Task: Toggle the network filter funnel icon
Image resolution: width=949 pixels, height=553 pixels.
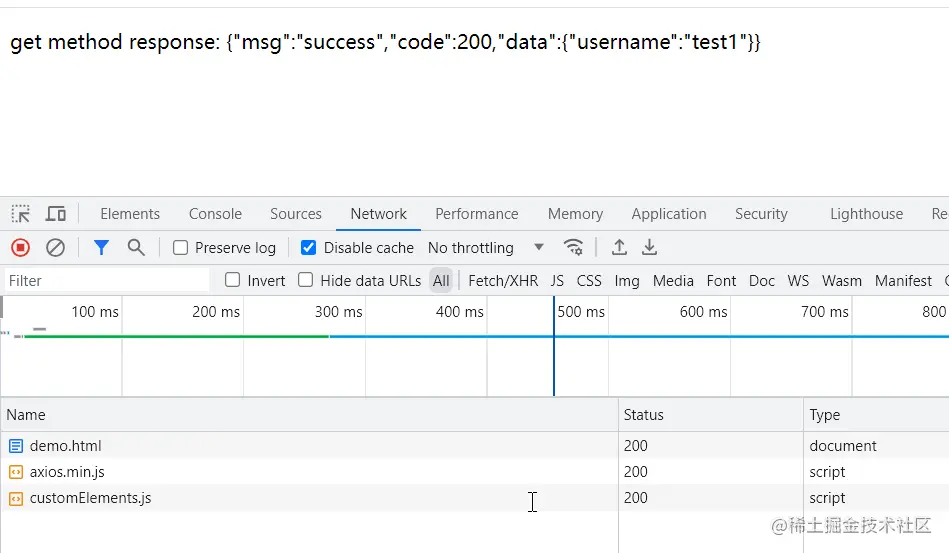Action: 101,247
